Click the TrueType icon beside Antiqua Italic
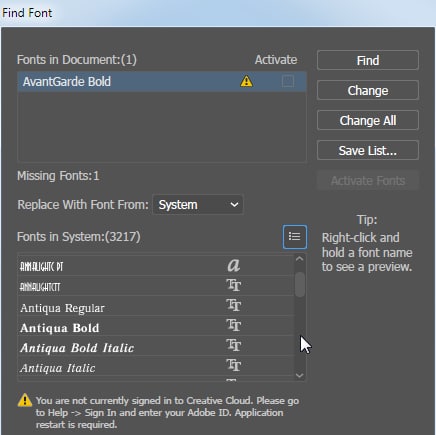The image size is (436, 435). tap(234, 365)
